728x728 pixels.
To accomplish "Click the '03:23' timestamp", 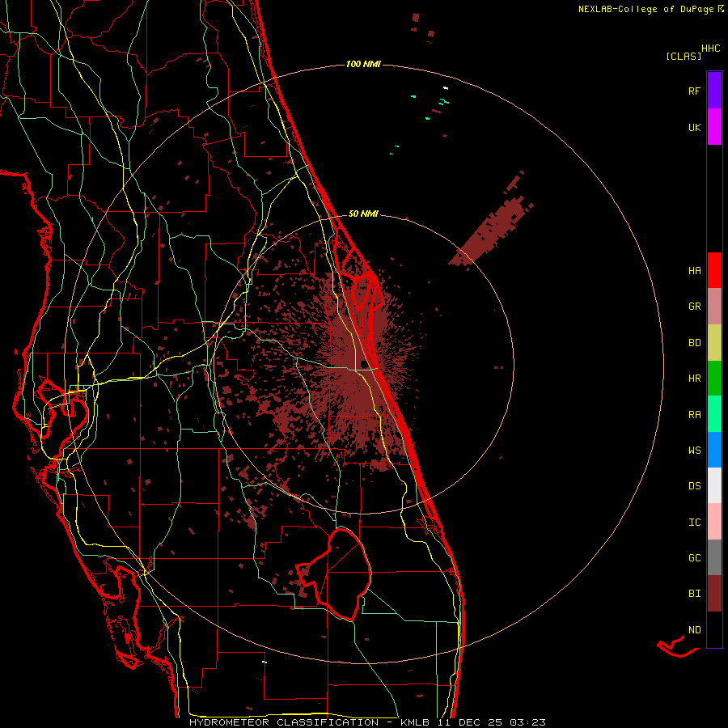I will (x=527, y=722).
